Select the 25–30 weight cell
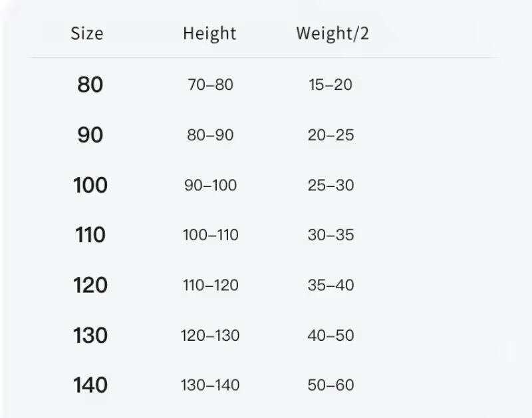This screenshot has height=418, width=532. (x=331, y=185)
